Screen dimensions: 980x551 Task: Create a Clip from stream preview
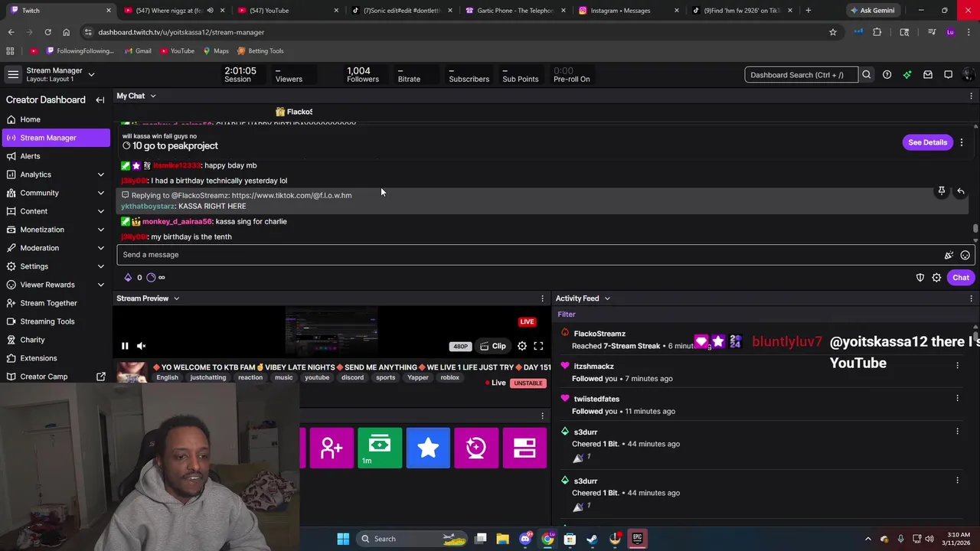pyautogui.click(x=492, y=346)
